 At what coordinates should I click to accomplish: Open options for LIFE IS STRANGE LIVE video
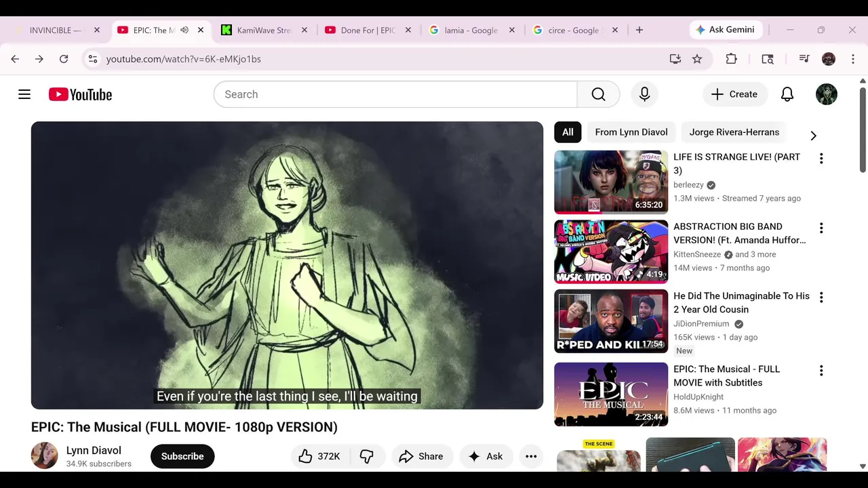point(821,158)
